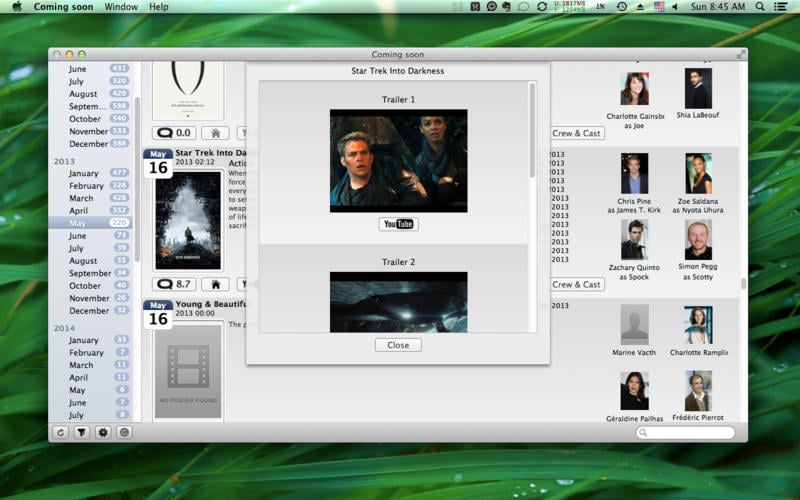
Task: Select January with 472 movies
Action: 90,173
